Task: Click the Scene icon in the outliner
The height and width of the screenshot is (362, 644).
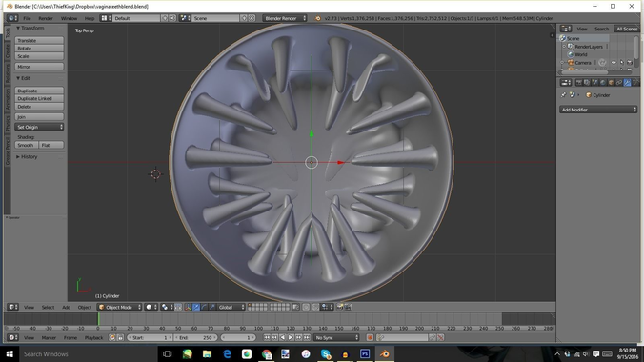Action: (563, 38)
